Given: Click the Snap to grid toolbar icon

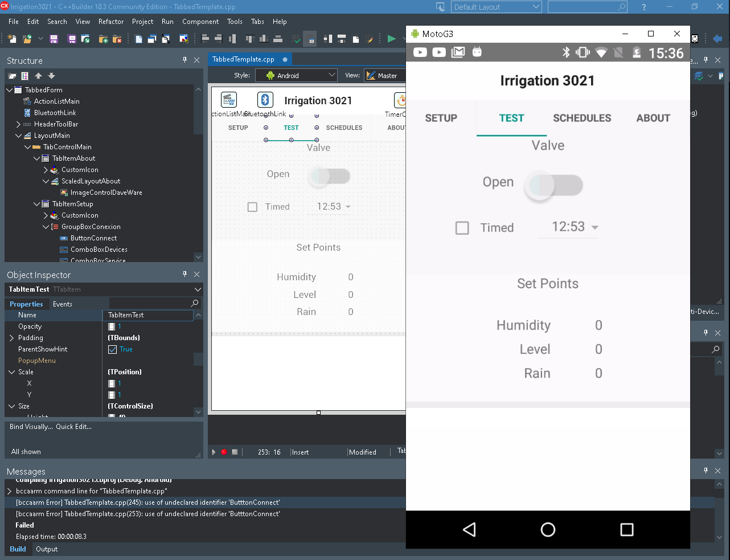Looking at the screenshot, I should point(310,39).
